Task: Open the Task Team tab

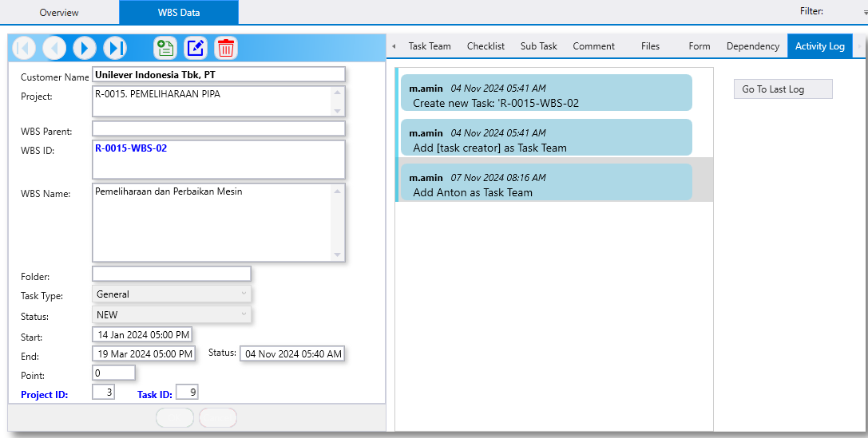Action: click(x=430, y=46)
